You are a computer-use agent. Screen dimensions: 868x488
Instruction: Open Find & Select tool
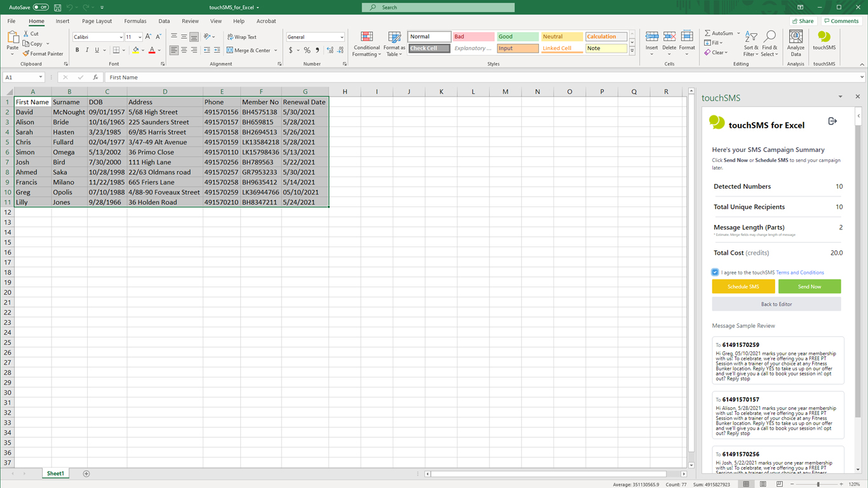(x=770, y=43)
